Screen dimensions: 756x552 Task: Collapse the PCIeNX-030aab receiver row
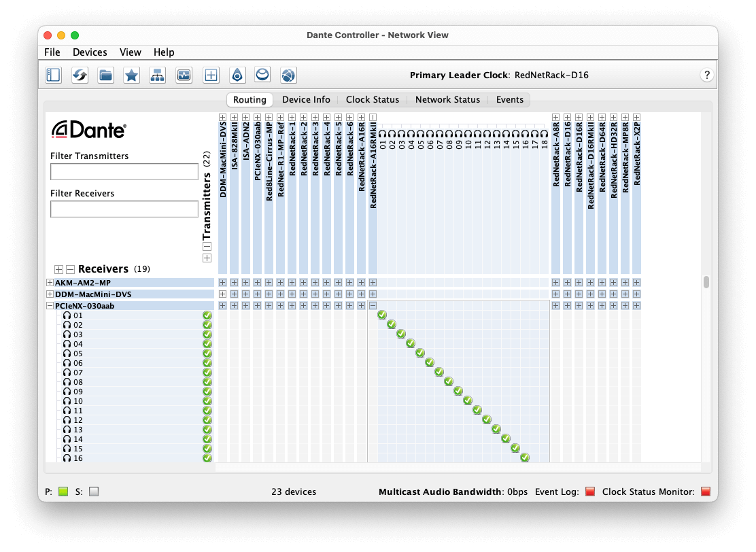click(x=50, y=306)
